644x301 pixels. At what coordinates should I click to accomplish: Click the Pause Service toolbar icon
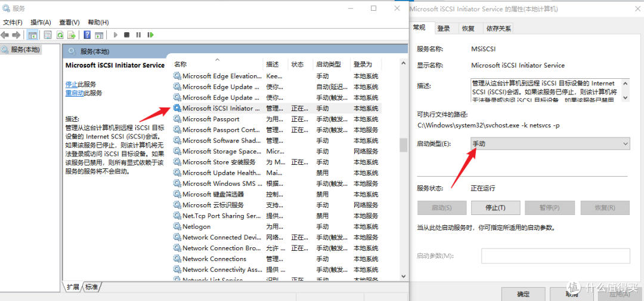pyautogui.click(x=138, y=35)
